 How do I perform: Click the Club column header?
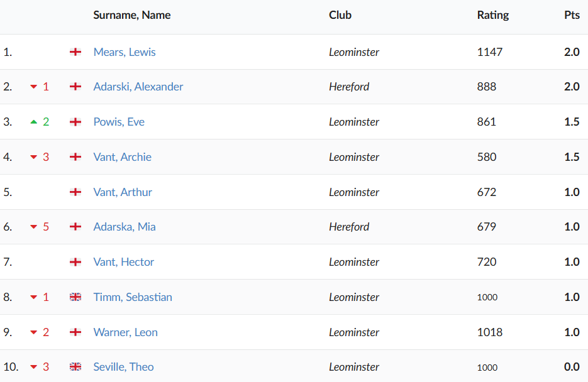[x=340, y=15]
